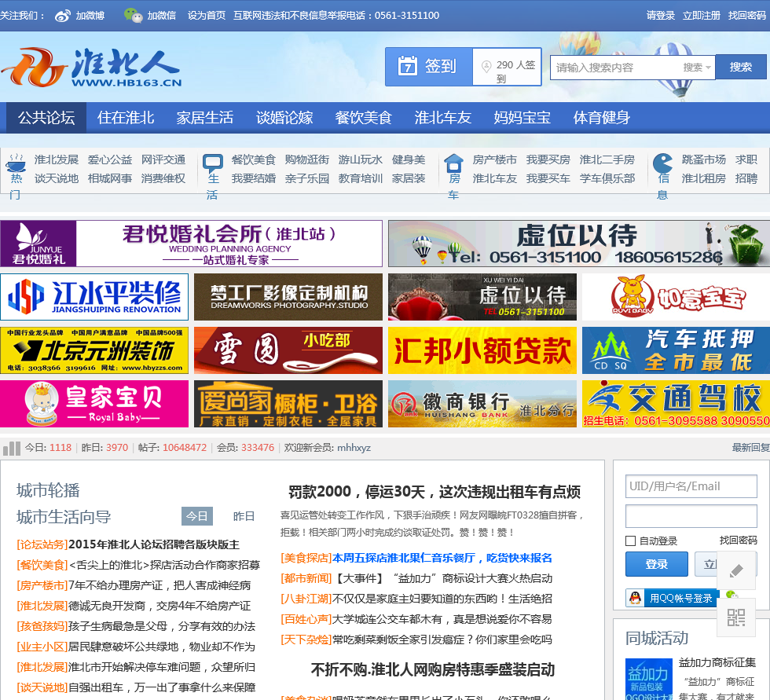
Task: Open the 爱心公益 sub-forum link
Action: point(110,159)
